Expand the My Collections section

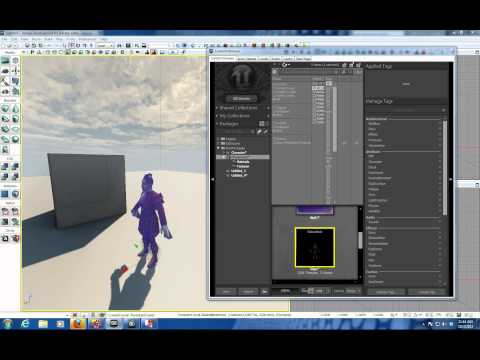pos(217,116)
